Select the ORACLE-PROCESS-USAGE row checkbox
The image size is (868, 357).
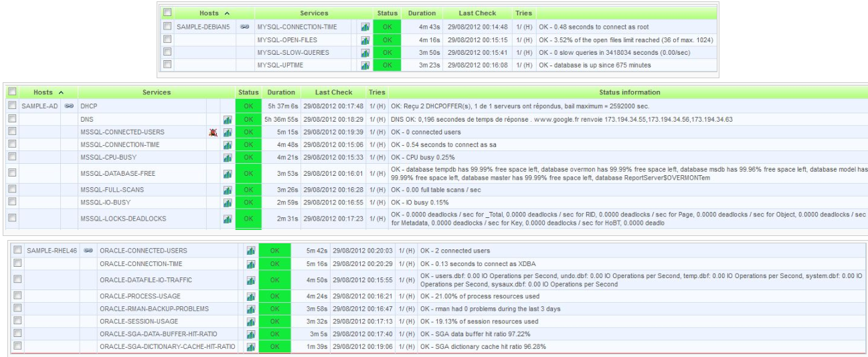(17, 296)
